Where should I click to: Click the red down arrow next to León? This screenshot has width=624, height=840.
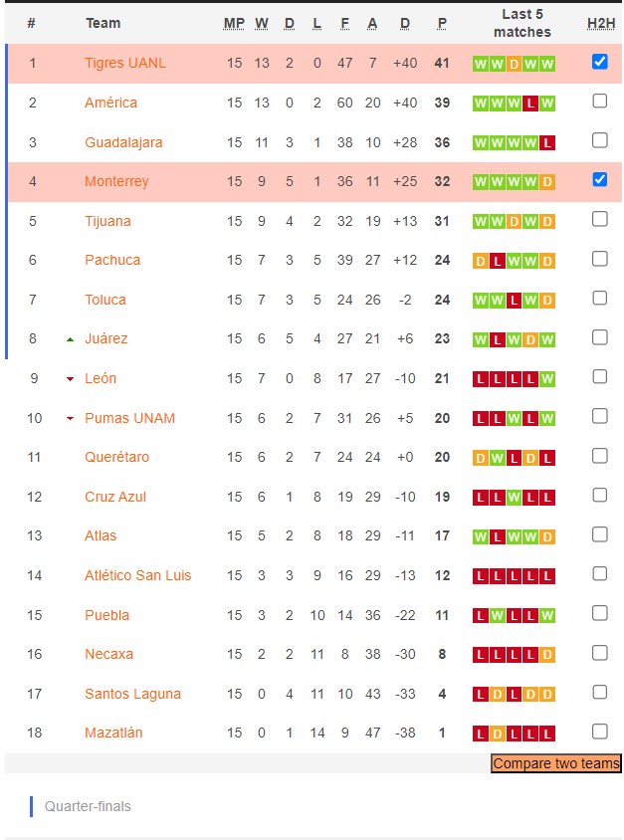click(72, 378)
